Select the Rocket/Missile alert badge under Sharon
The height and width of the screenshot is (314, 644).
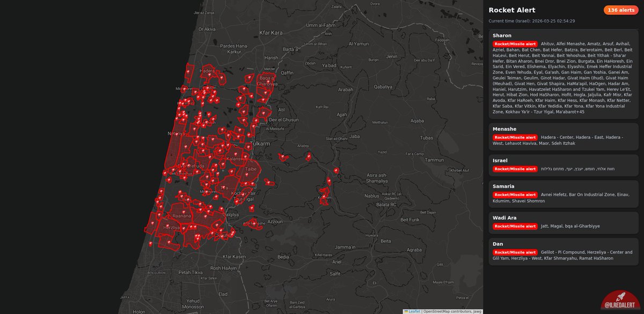tap(515, 44)
